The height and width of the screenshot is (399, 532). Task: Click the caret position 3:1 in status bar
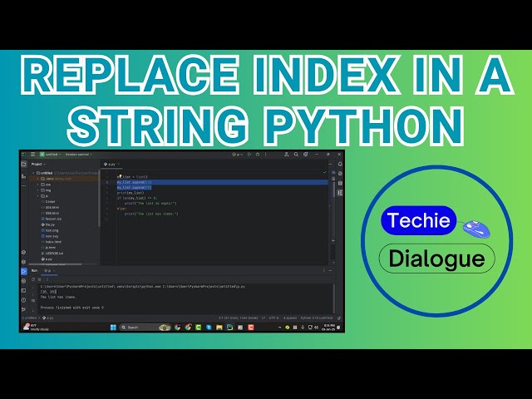pyautogui.click(x=239, y=318)
